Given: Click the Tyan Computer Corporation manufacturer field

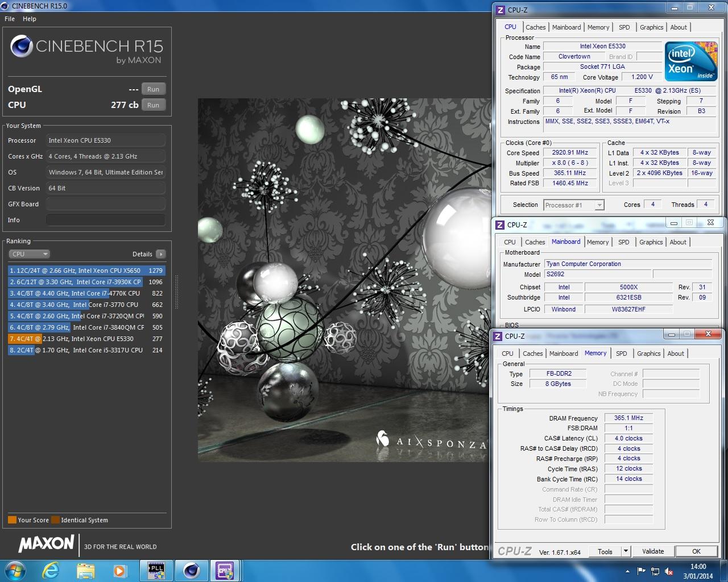Looking at the screenshot, I should (628, 264).
